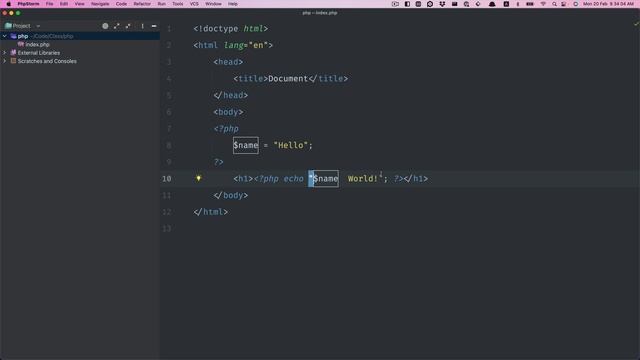Image resolution: width=640 pixels, height=360 pixels.
Task: Open the Edit menu
Action: [64, 4]
